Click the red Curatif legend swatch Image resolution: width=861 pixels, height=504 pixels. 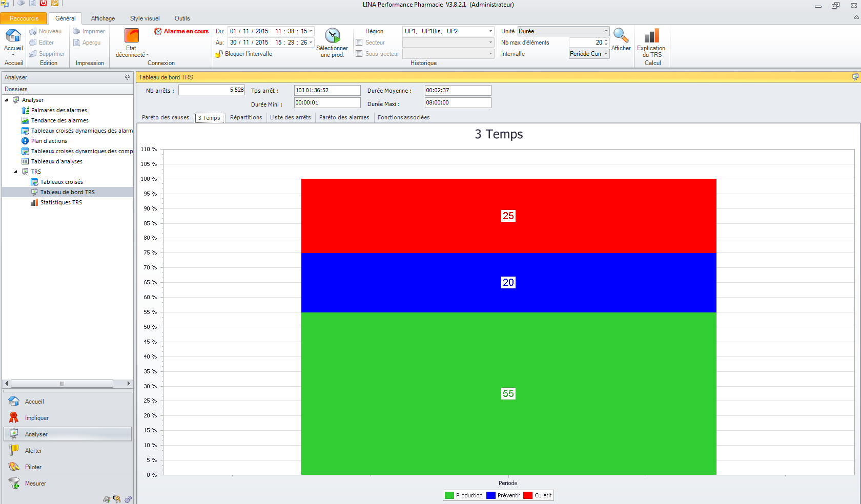click(x=528, y=495)
